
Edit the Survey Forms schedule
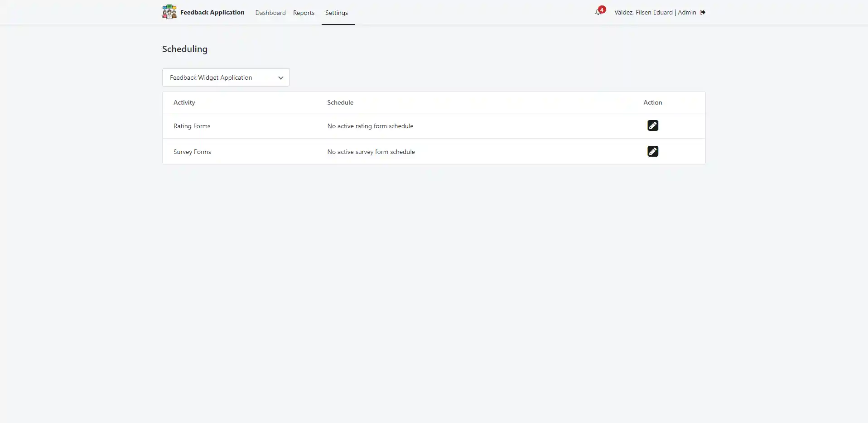click(x=653, y=151)
